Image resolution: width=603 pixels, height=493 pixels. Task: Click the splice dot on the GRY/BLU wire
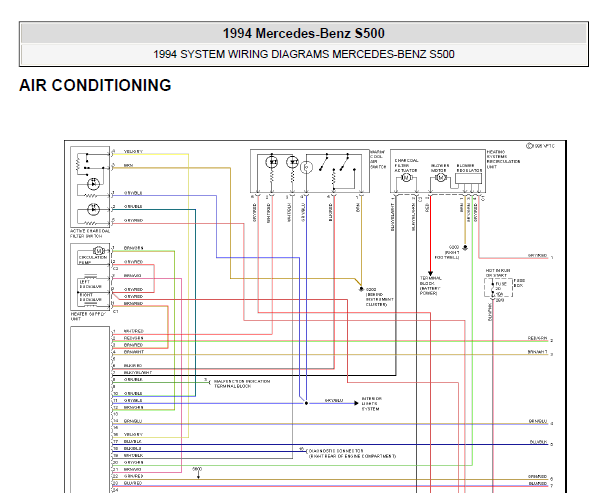[x=306, y=403]
